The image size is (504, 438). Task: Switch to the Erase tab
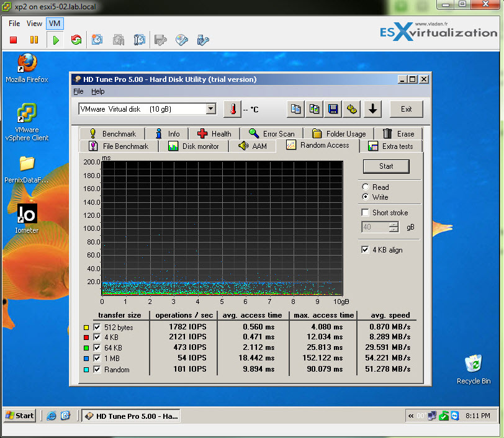(x=398, y=133)
